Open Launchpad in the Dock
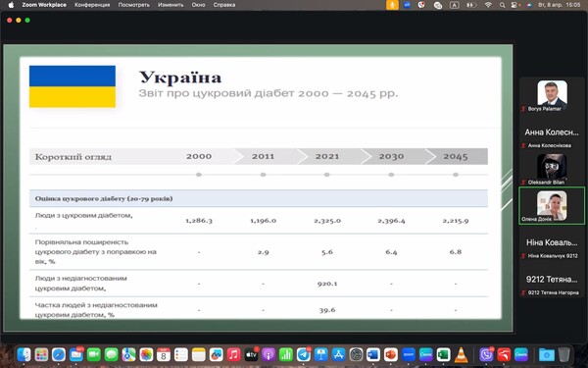Viewport: 588px width, 368px height. pyautogui.click(x=41, y=354)
